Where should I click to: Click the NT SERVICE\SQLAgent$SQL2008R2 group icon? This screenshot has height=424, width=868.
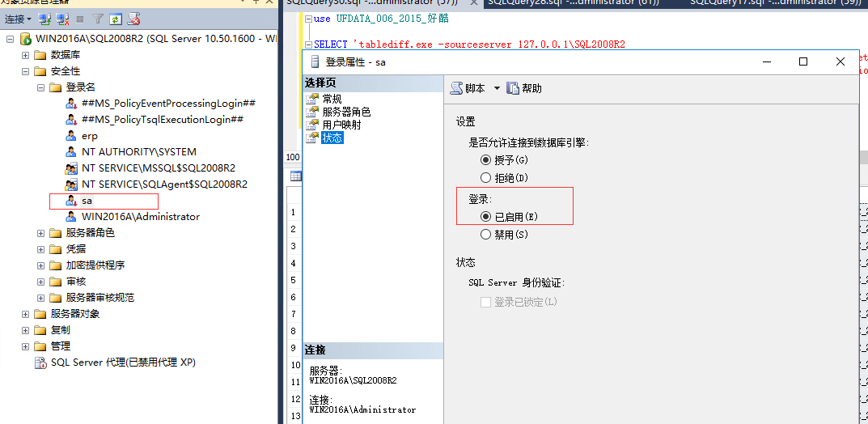[71, 184]
